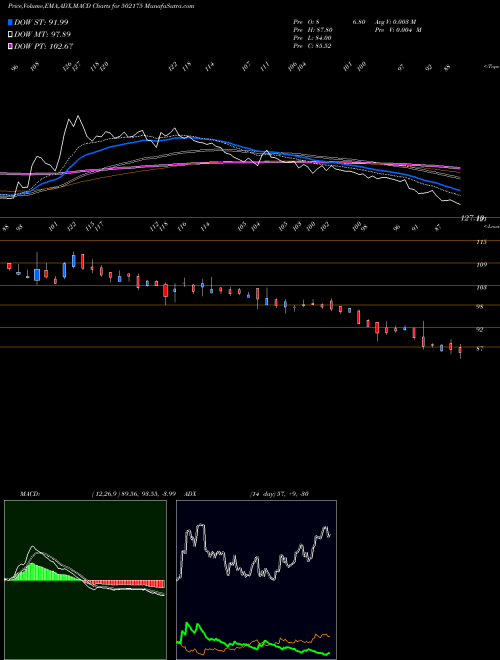The image size is (500, 660).
Task: Click the 115 price axis label
Action: (481, 242)
